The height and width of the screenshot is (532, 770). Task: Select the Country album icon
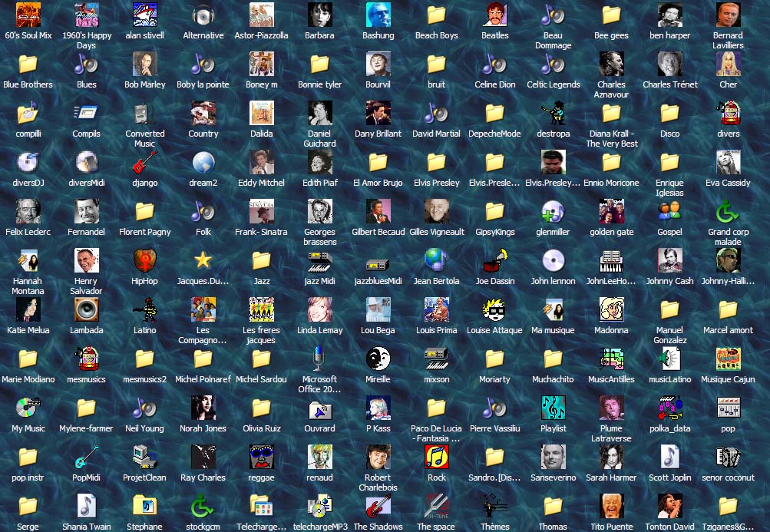tap(203, 113)
